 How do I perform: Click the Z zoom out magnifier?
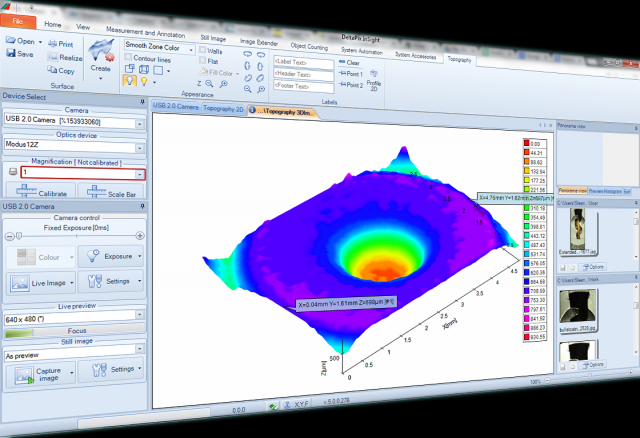[209, 83]
